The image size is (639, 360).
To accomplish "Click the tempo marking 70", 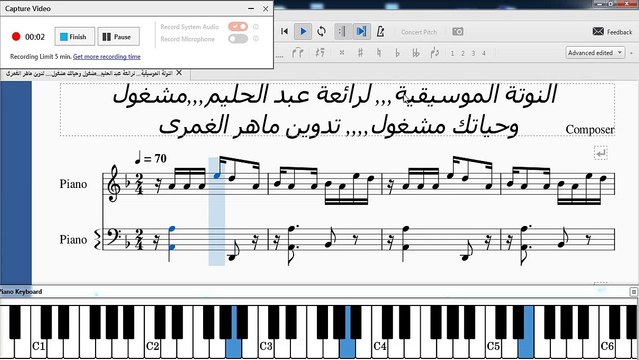I will point(151,158).
